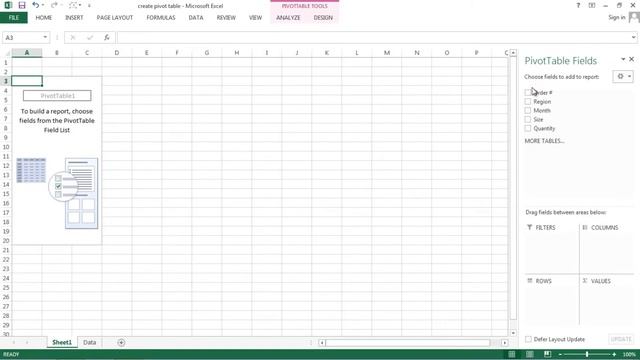The width and height of the screenshot is (640, 360).
Task: Open the REVIEW ribbon tab
Action: coord(226,18)
